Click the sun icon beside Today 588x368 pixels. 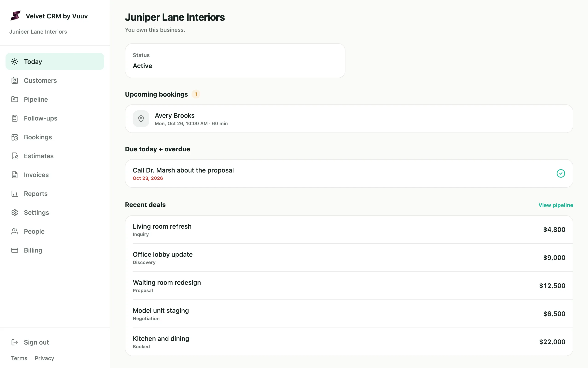click(15, 62)
